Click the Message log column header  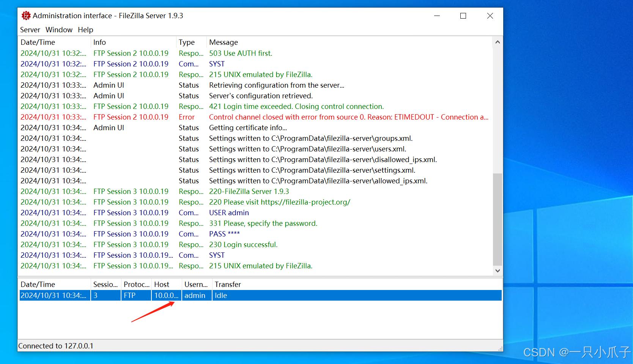(x=349, y=42)
